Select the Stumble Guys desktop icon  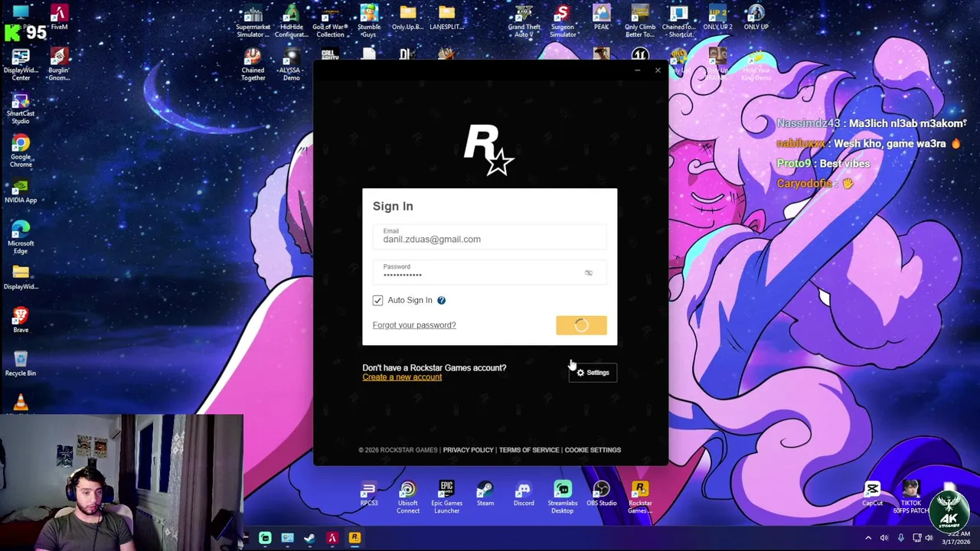click(368, 21)
